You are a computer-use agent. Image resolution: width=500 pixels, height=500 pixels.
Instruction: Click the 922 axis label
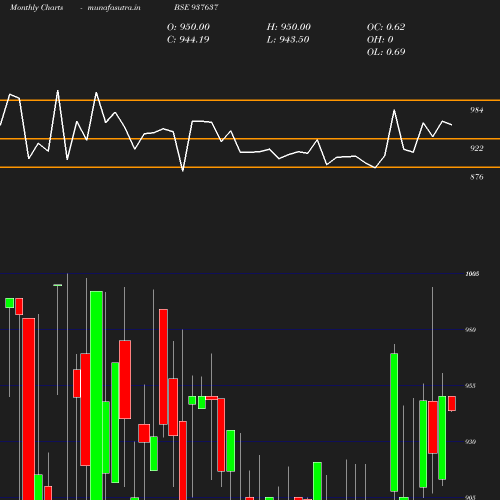477,148
